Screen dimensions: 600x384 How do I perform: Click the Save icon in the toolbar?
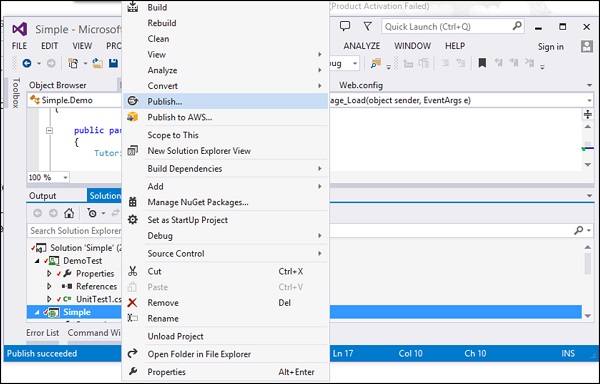point(113,63)
